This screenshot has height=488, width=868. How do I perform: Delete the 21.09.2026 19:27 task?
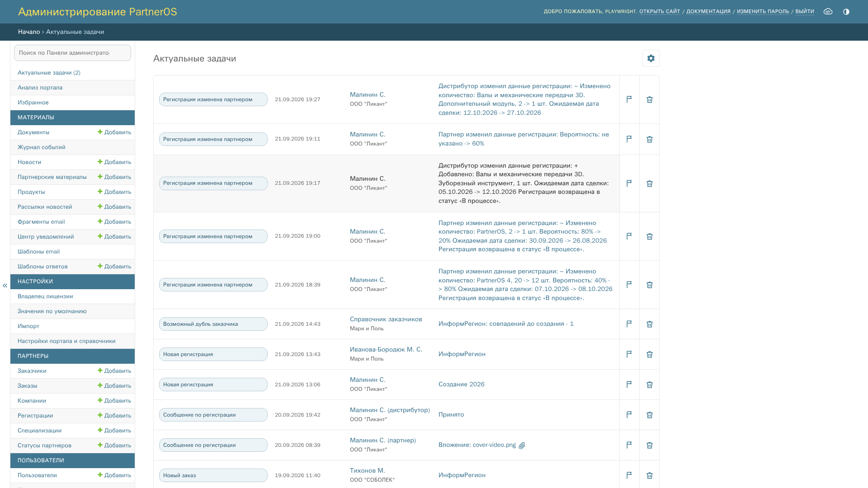(649, 99)
